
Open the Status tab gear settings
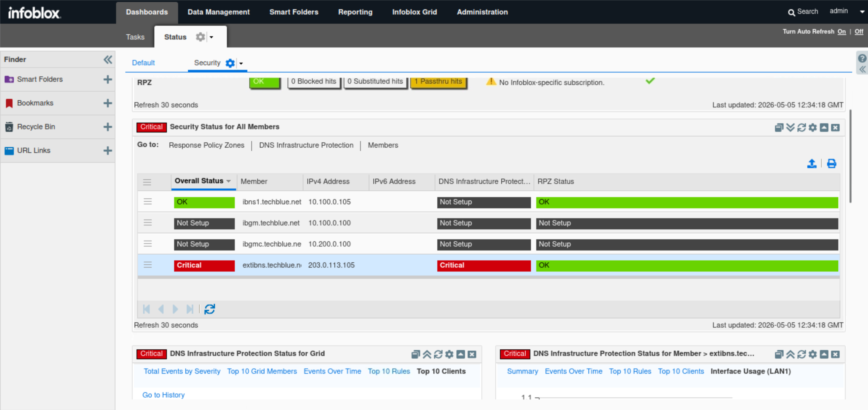(201, 37)
